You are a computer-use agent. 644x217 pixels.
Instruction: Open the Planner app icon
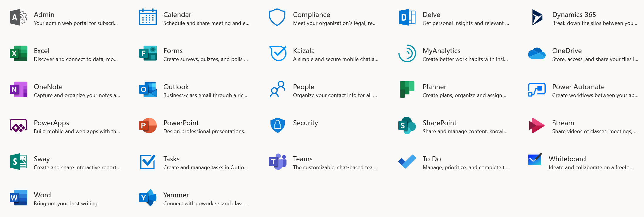pos(407,89)
